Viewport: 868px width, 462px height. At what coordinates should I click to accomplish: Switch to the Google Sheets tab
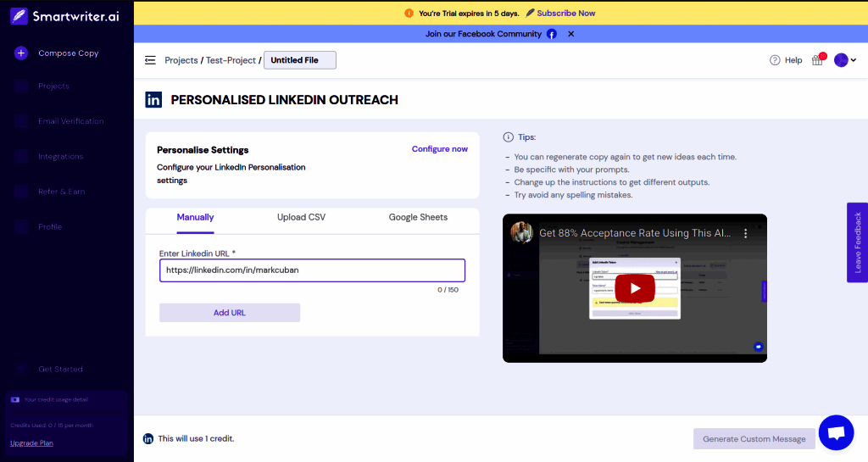(418, 218)
